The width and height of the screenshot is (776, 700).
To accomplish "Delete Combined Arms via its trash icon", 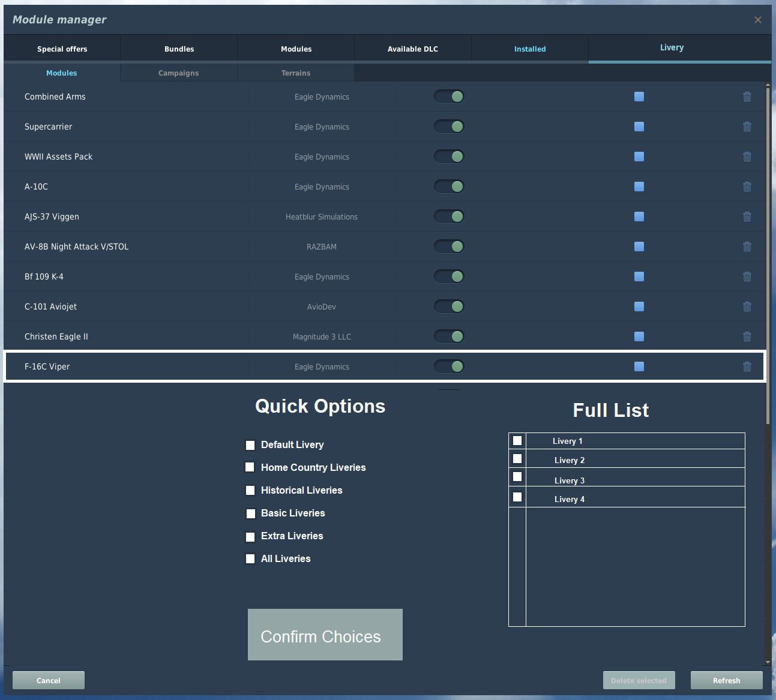I will click(x=747, y=97).
